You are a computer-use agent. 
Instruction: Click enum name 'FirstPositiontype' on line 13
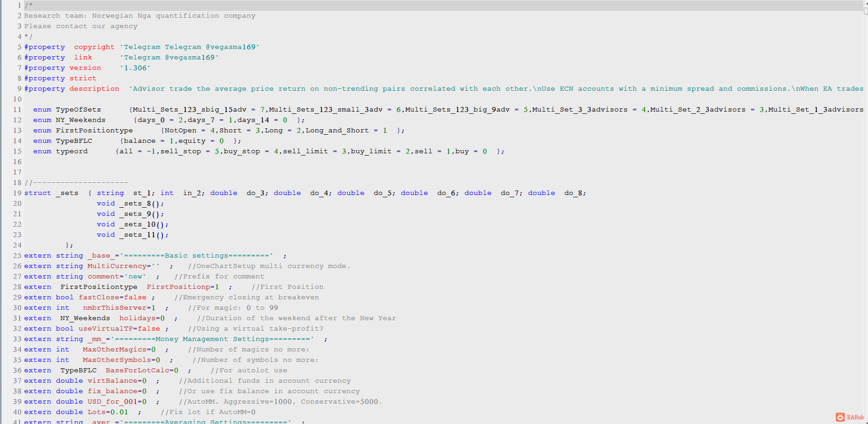[x=94, y=131]
